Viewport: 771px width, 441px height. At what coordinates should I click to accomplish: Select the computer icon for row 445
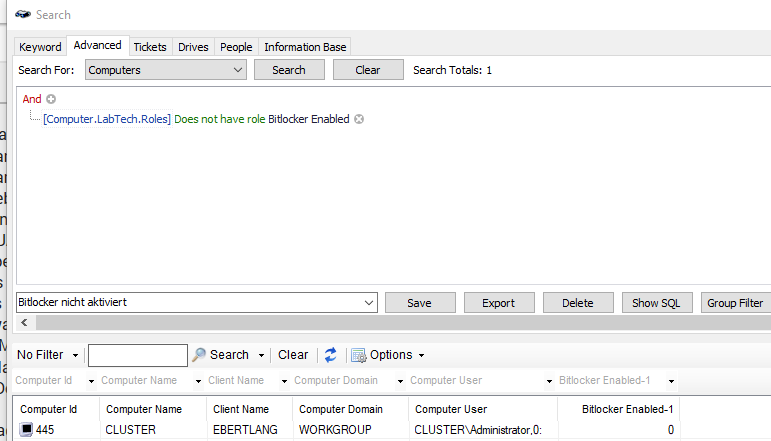26,429
